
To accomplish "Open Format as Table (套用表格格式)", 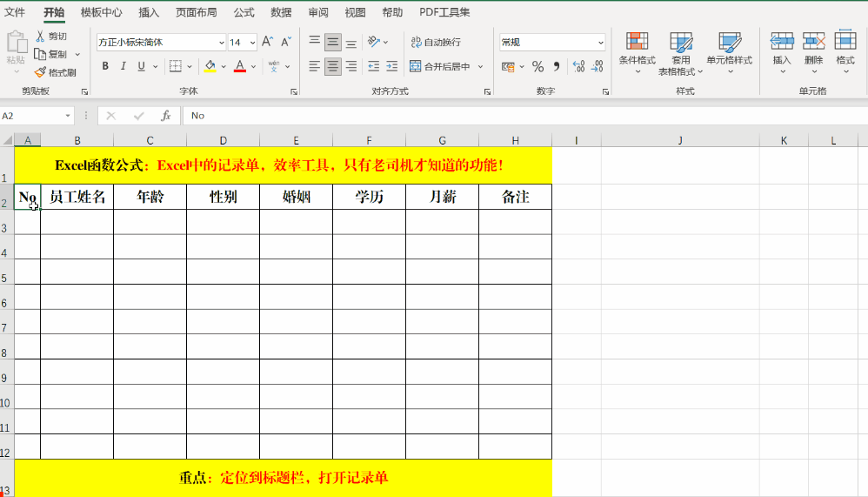I will pyautogui.click(x=680, y=53).
